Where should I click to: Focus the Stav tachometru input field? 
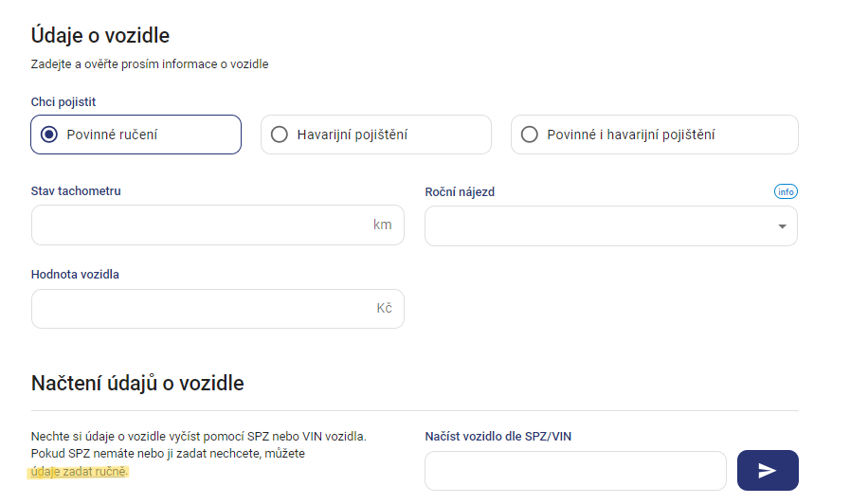[x=217, y=225]
